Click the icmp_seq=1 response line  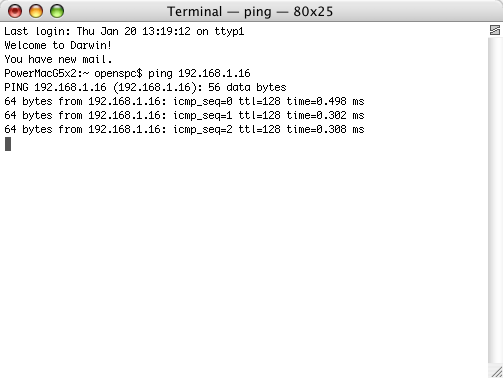pos(184,115)
